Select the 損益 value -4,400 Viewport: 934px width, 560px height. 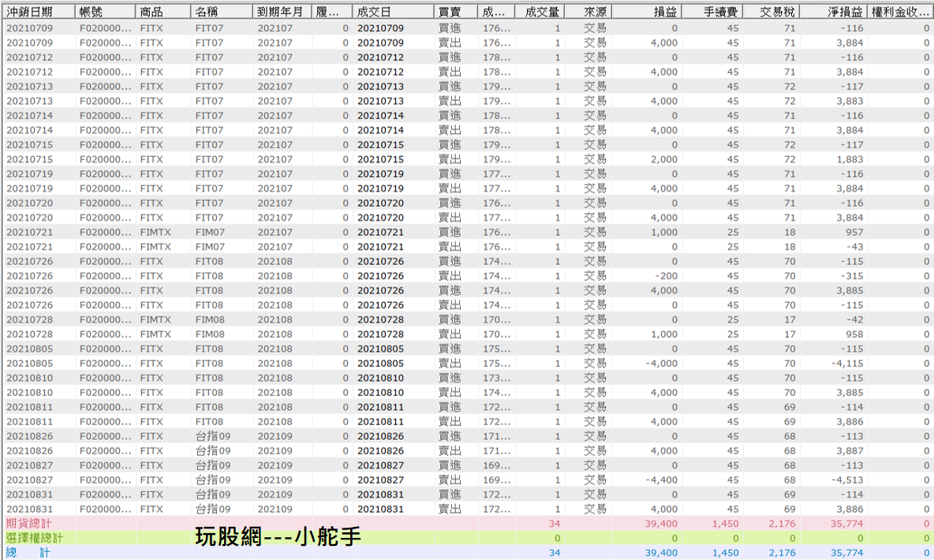point(662,480)
